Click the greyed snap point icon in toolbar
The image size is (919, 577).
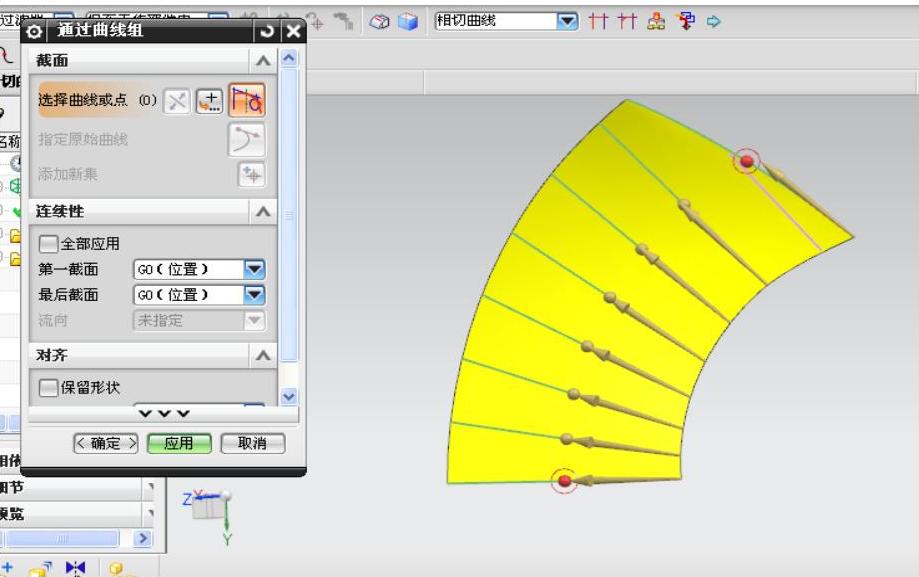click(x=315, y=22)
